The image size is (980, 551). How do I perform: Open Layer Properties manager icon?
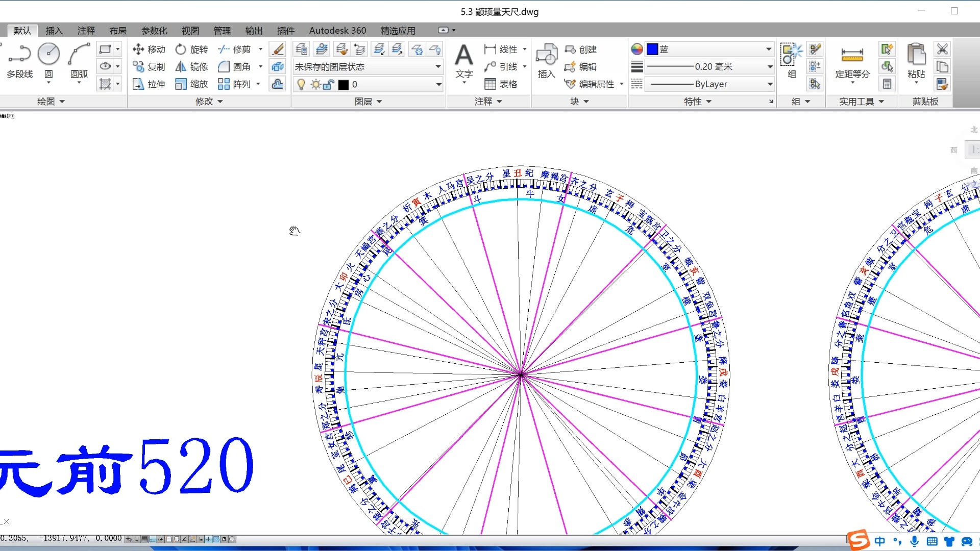tap(302, 49)
